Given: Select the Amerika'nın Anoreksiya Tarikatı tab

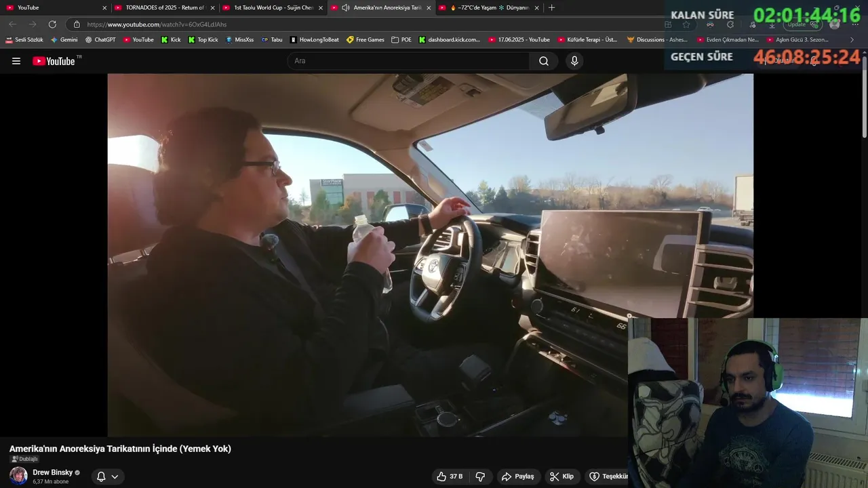Looking at the screenshot, I should pyautogui.click(x=380, y=7).
